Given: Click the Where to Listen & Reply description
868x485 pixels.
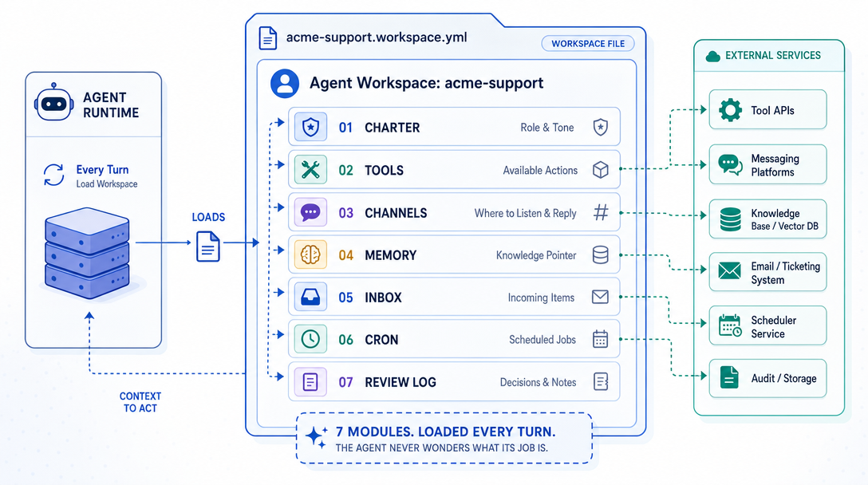Looking at the screenshot, I should click(525, 213).
